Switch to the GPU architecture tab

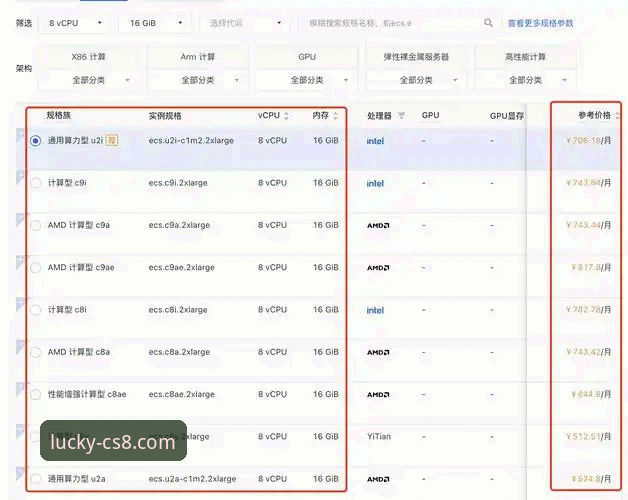point(307,57)
